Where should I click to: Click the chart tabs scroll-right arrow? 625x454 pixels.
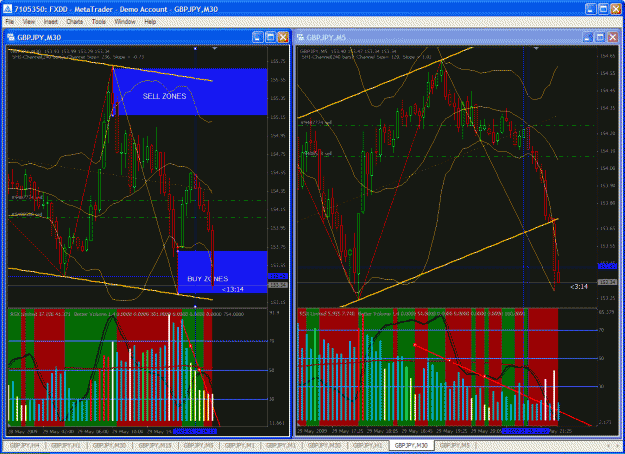click(617, 445)
